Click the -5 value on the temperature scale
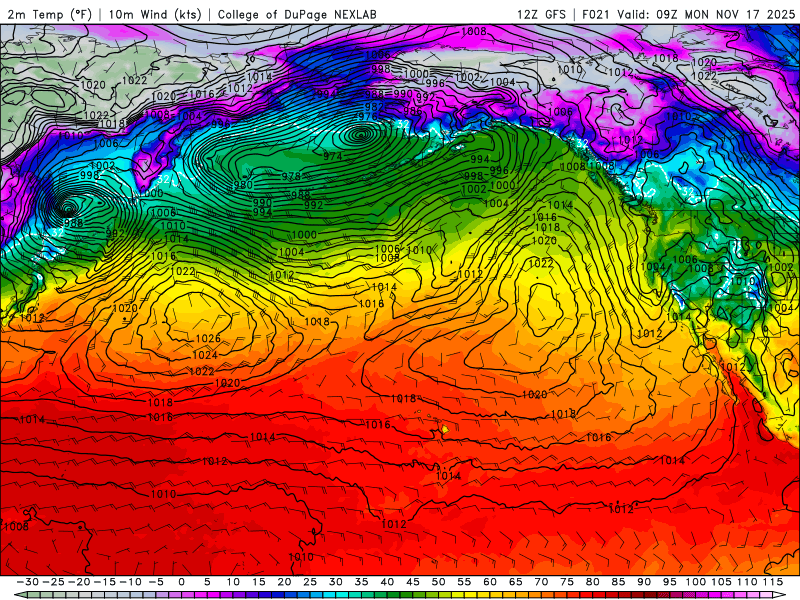The image size is (800, 600). point(157,582)
